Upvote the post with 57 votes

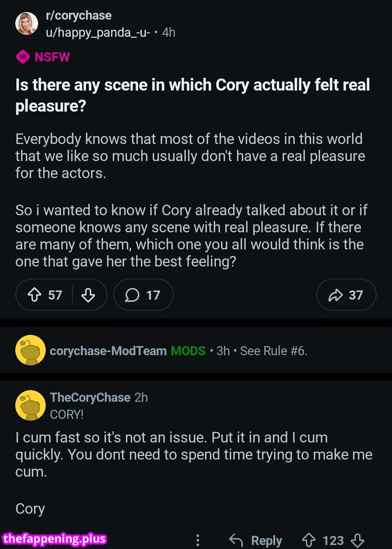[35, 295]
